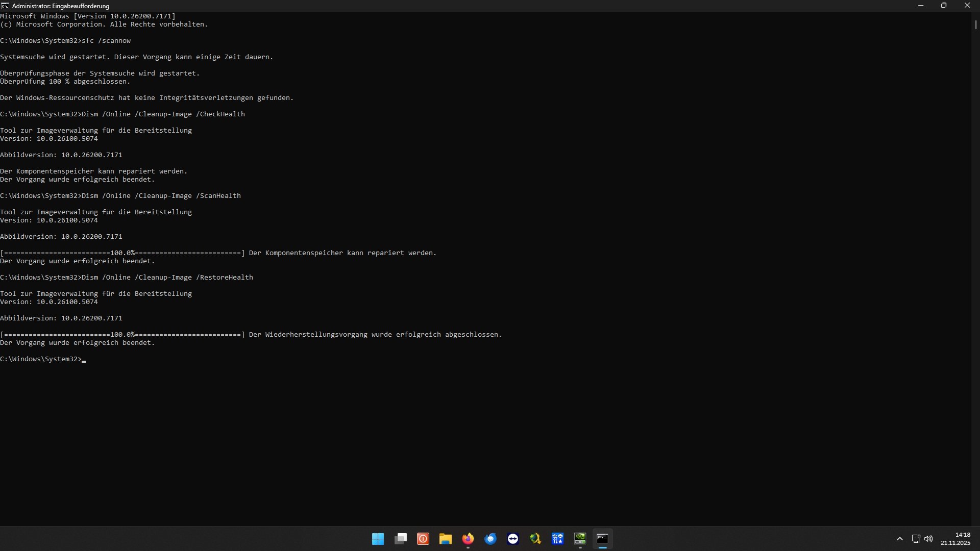Screen dimensions: 980x551
Task: Launch the red power button app
Action: pos(423,539)
